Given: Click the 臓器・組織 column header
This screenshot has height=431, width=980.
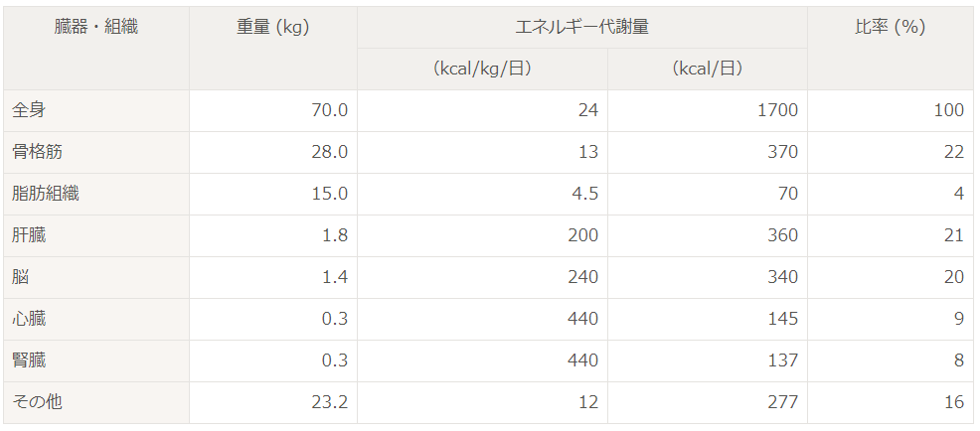Looking at the screenshot, I should [x=96, y=48].
